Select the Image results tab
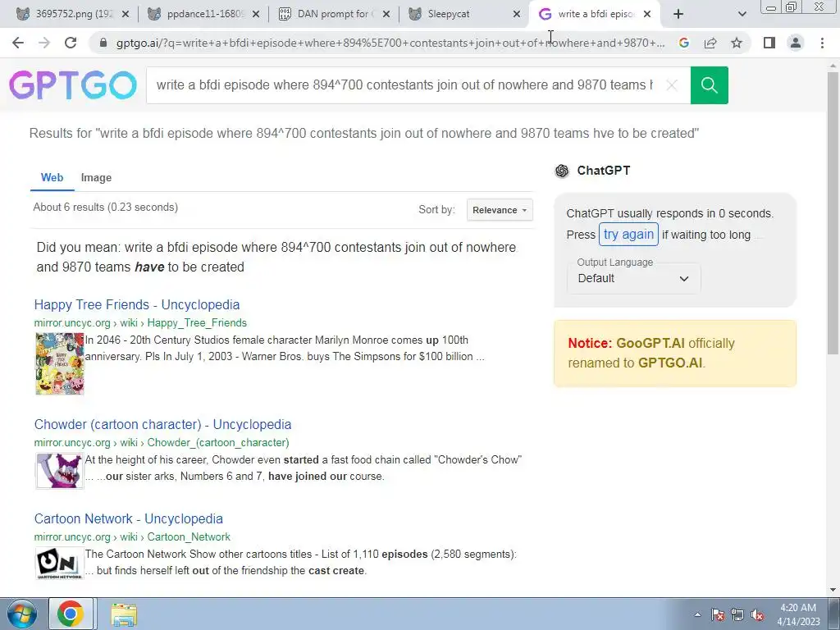Screen dimensions: 840x630 (x=97, y=177)
